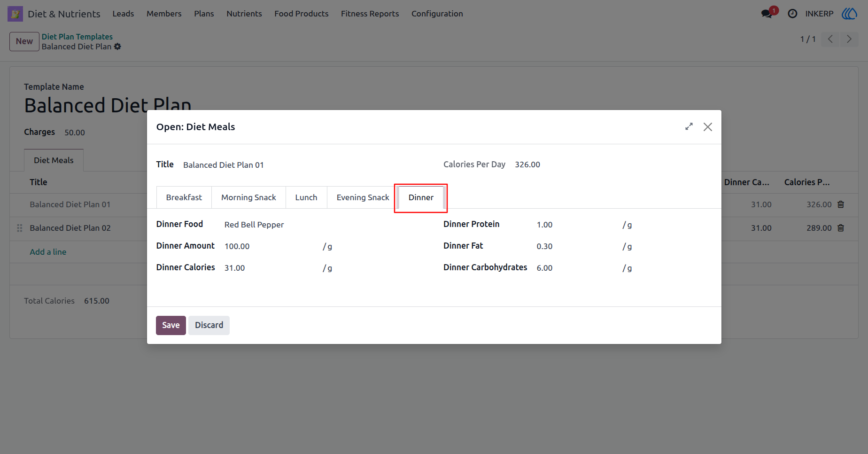Expand the Diet Meals dialog to fullscreen
Screen dimensions: 868x454
click(689, 126)
